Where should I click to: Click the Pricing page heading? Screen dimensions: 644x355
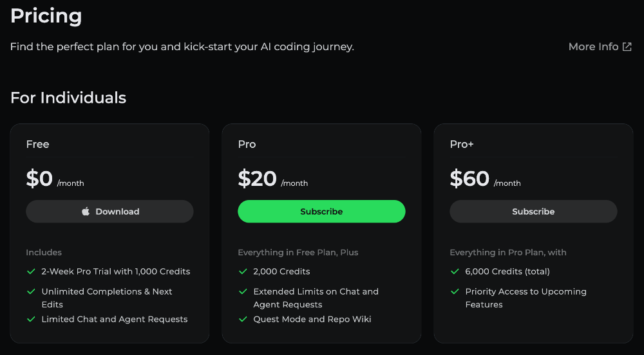click(46, 15)
